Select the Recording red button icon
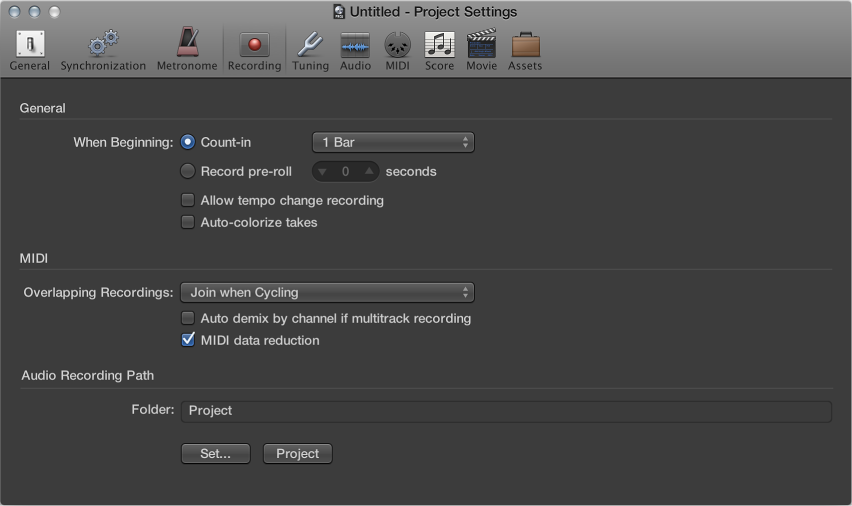Screen dimensions: 852x506 [254, 45]
